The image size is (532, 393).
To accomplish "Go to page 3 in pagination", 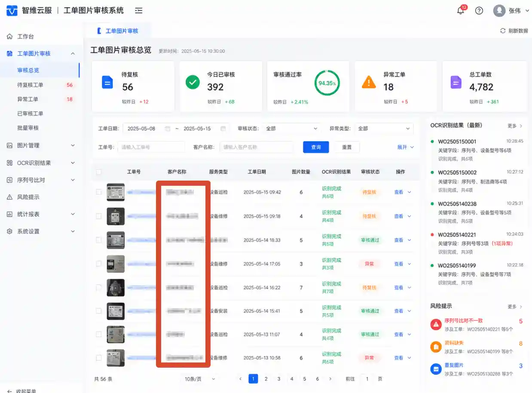I will click(x=279, y=379).
